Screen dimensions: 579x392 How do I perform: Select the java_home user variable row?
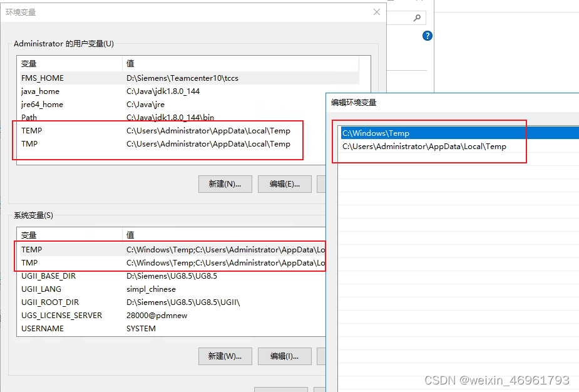(x=40, y=91)
